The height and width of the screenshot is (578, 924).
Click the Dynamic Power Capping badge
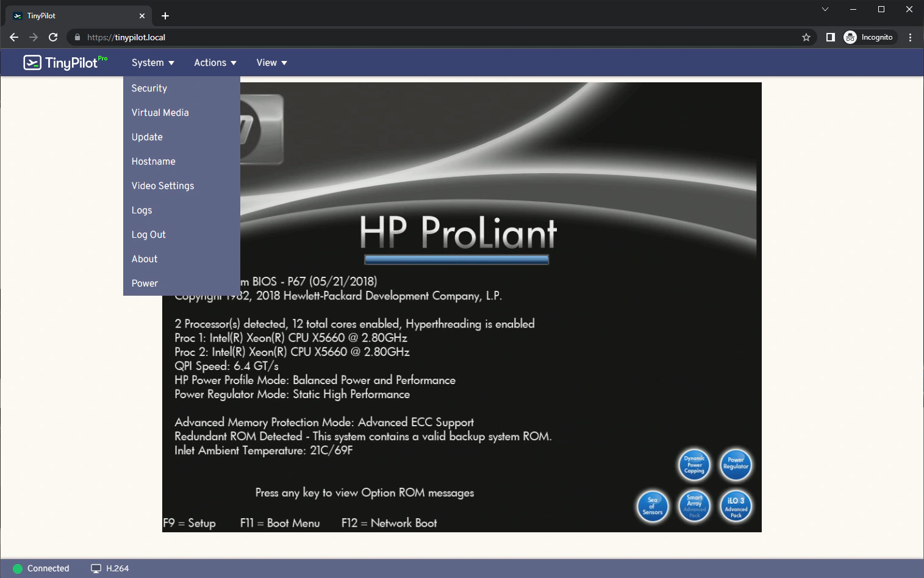[x=694, y=465]
